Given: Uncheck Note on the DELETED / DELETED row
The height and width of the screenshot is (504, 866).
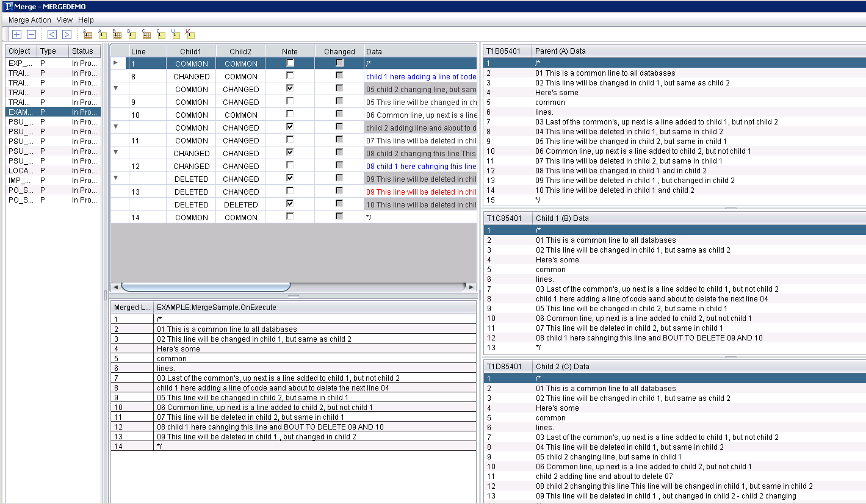Looking at the screenshot, I should (x=290, y=204).
